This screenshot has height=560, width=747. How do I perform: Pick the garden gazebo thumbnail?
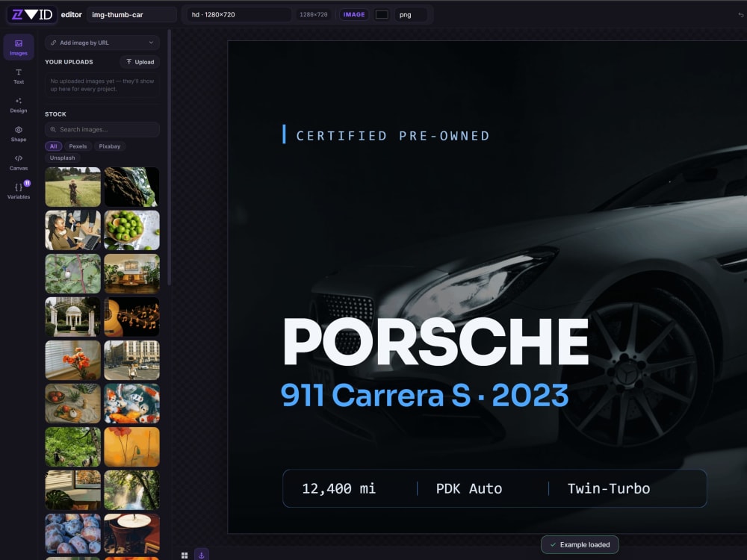click(x=73, y=317)
